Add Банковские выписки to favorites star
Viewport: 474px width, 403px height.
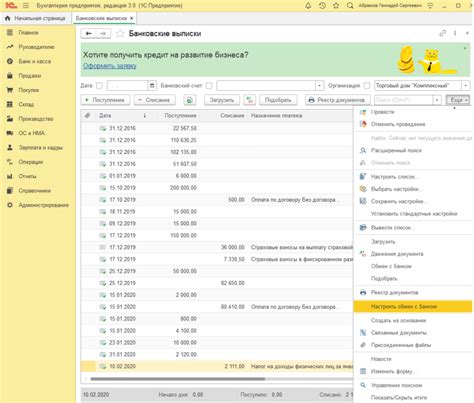click(120, 33)
